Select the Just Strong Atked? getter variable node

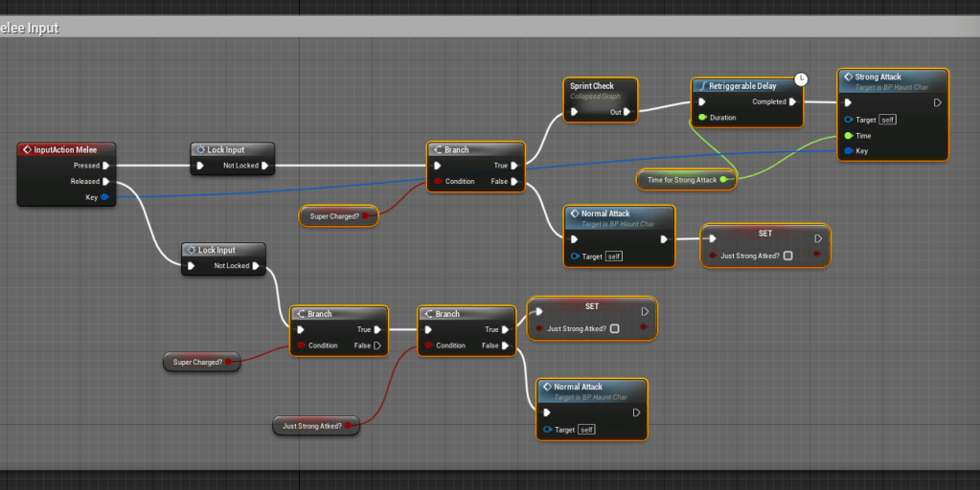[x=313, y=425]
